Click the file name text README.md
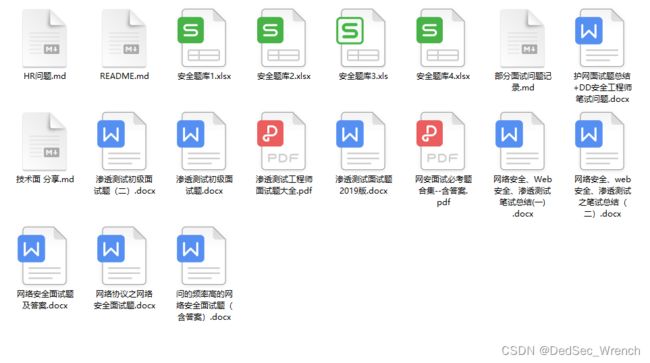Screen dimensions: 650x363 (x=124, y=76)
